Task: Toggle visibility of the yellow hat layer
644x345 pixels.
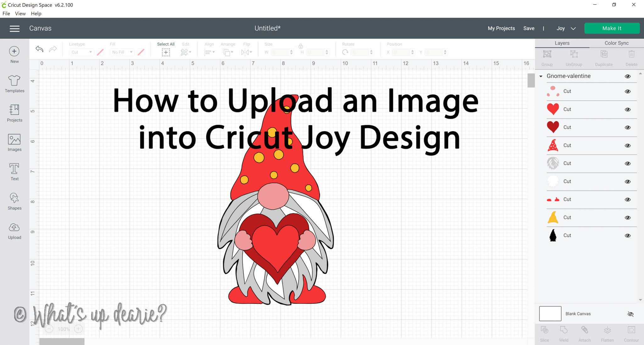Action: coord(628,217)
